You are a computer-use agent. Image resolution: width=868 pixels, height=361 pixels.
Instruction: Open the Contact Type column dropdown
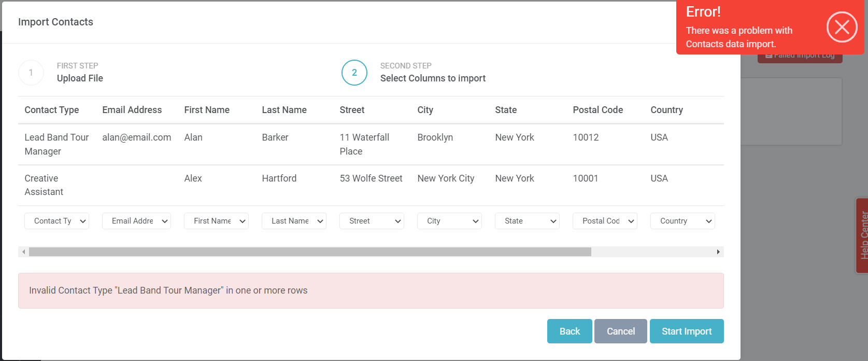click(56, 221)
